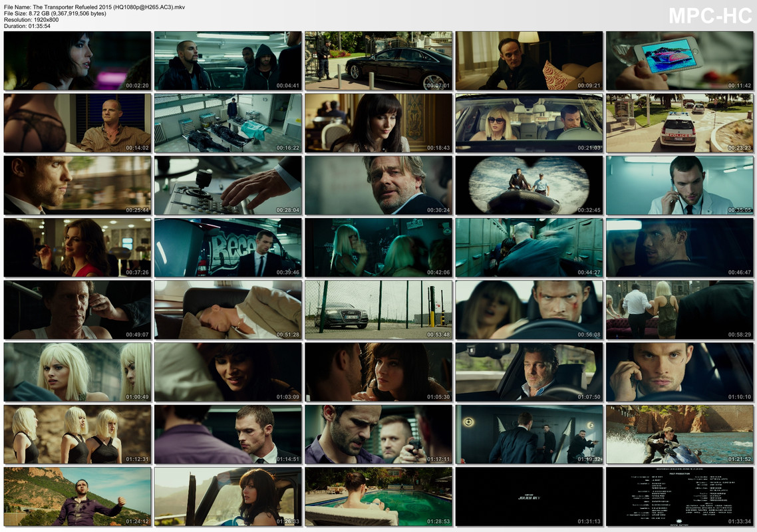Select the thumbnail timestamped 01:26:33

point(228,497)
